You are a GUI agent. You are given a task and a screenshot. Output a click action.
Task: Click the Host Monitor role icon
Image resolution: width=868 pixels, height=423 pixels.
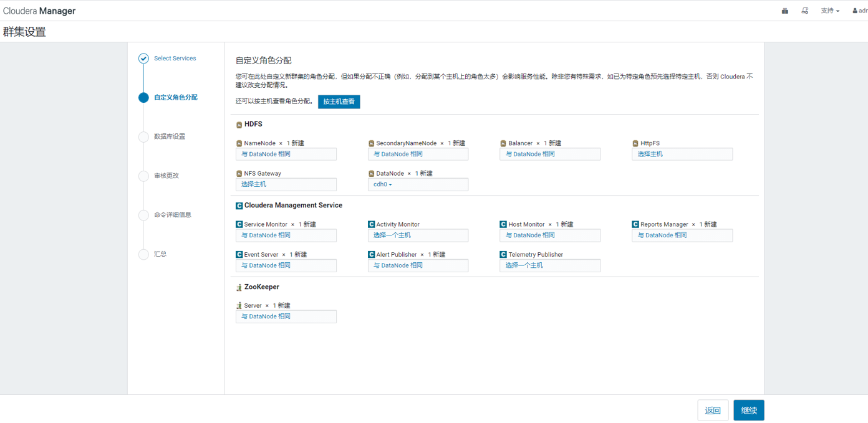click(503, 224)
